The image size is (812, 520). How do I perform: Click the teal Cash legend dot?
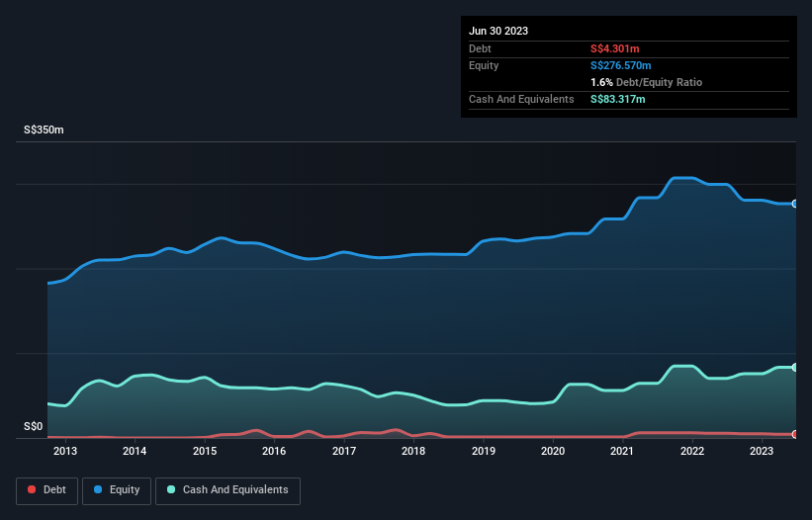click(171, 489)
